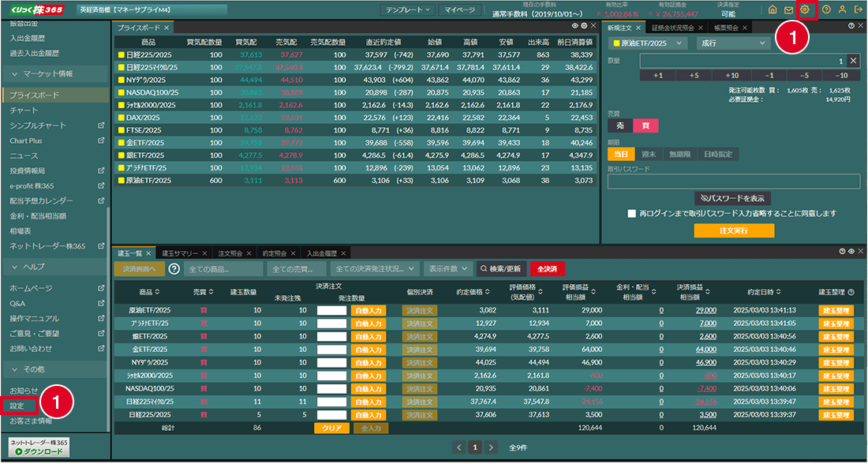Open the mail inbox icon
This screenshot has height=464, width=868.
[x=788, y=9]
